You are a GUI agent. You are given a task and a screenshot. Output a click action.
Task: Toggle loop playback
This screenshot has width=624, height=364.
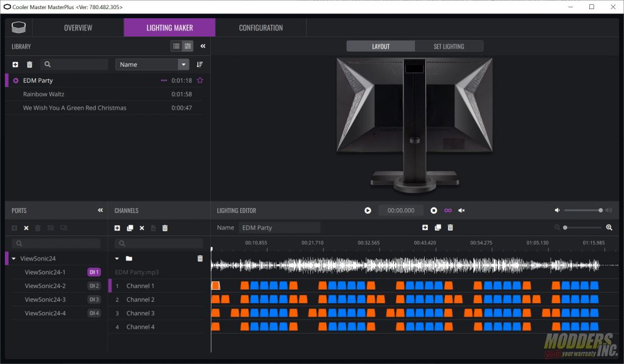(x=448, y=210)
